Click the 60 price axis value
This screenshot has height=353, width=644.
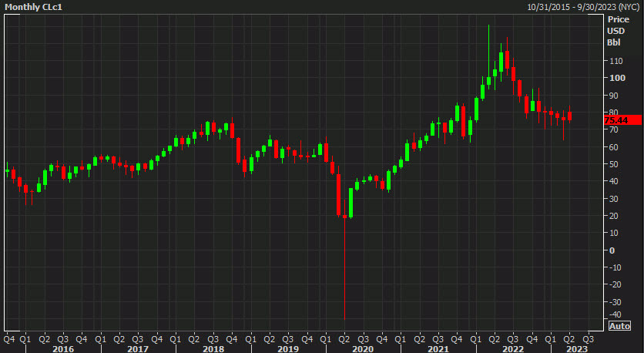615,147
